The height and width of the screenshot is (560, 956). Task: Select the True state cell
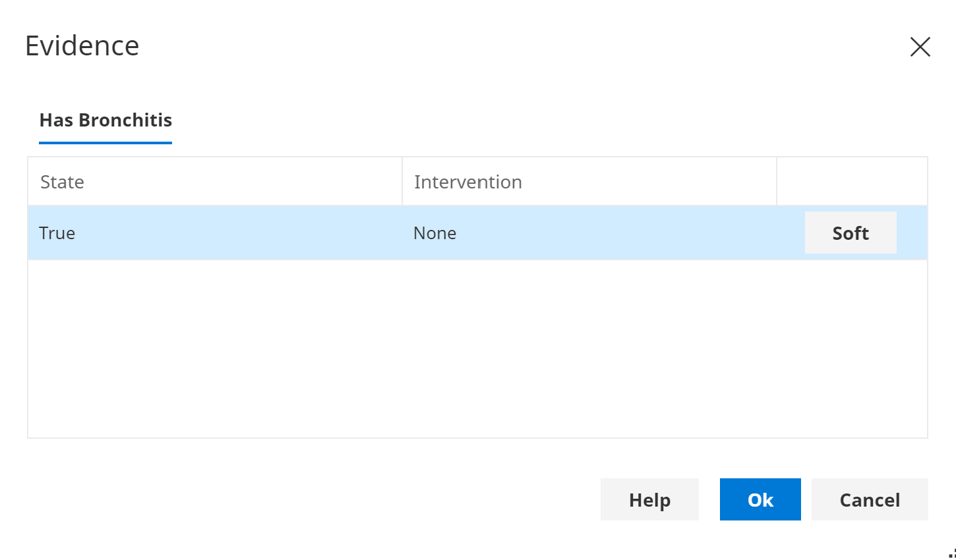57,233
